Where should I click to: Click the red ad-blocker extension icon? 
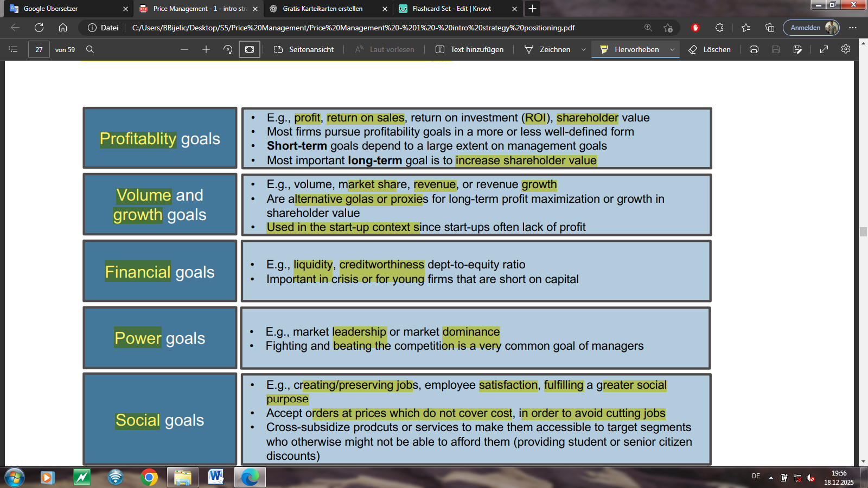[x=697, y=28]
